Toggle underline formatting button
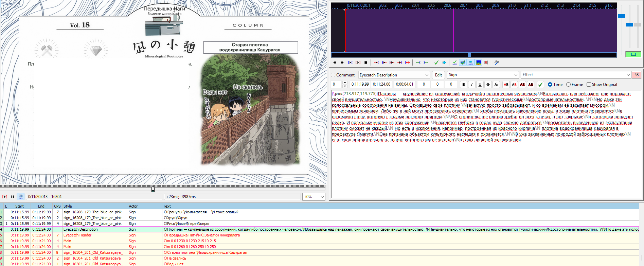644x266 pixels. click(x=480, y=85)
